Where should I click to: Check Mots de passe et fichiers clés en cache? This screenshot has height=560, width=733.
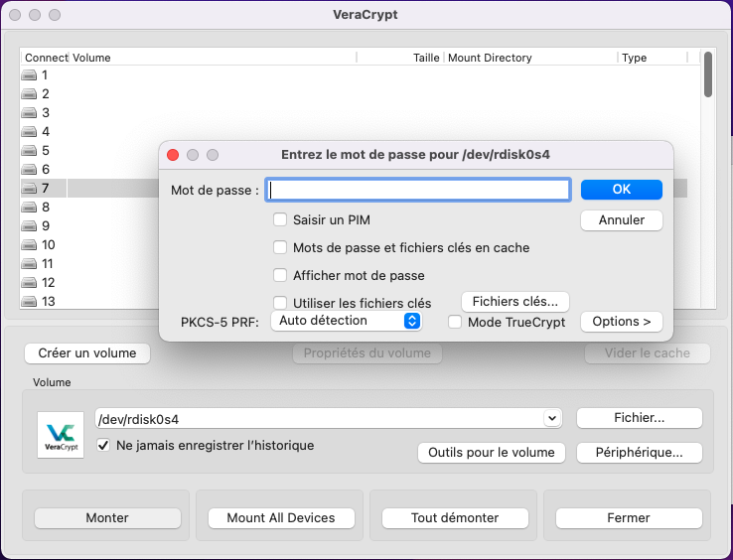pos(280,247)
